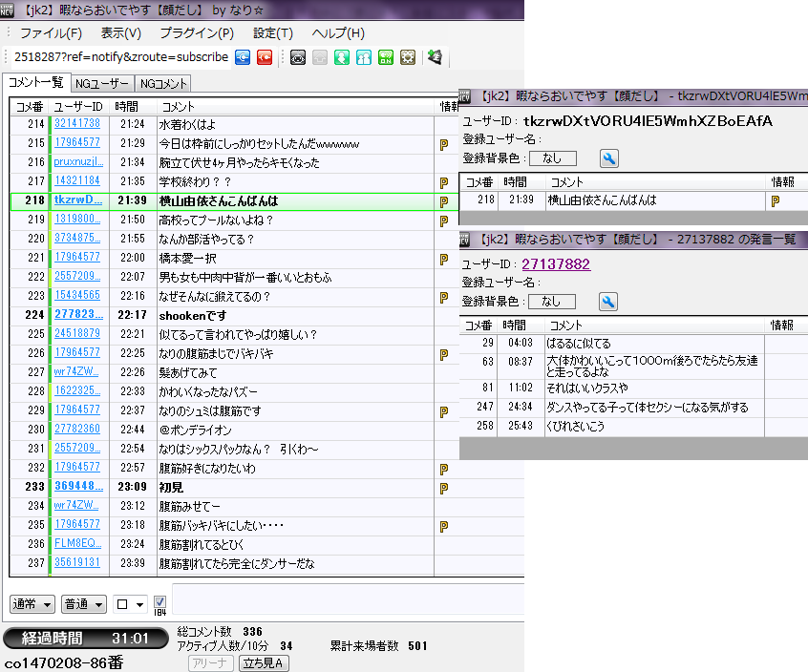Open the comment color dropdown

(129, 604)
